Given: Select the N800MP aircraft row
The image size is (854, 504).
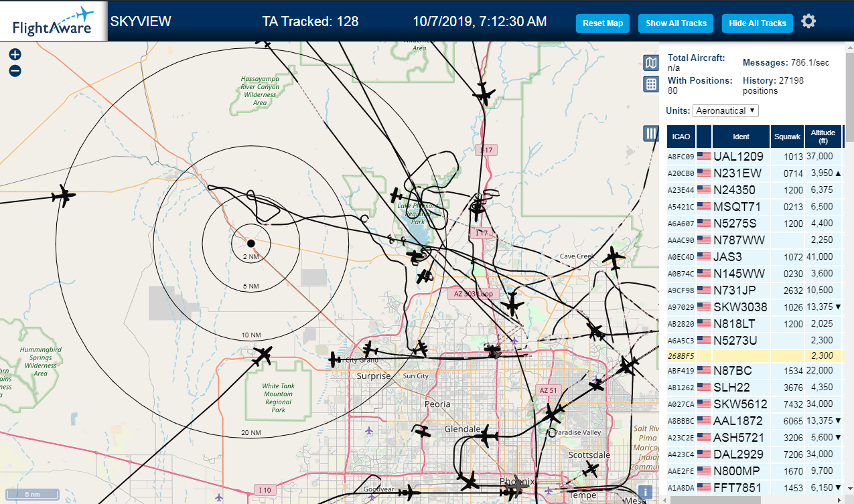Looking at the screenshot, I should pos(756,471).
